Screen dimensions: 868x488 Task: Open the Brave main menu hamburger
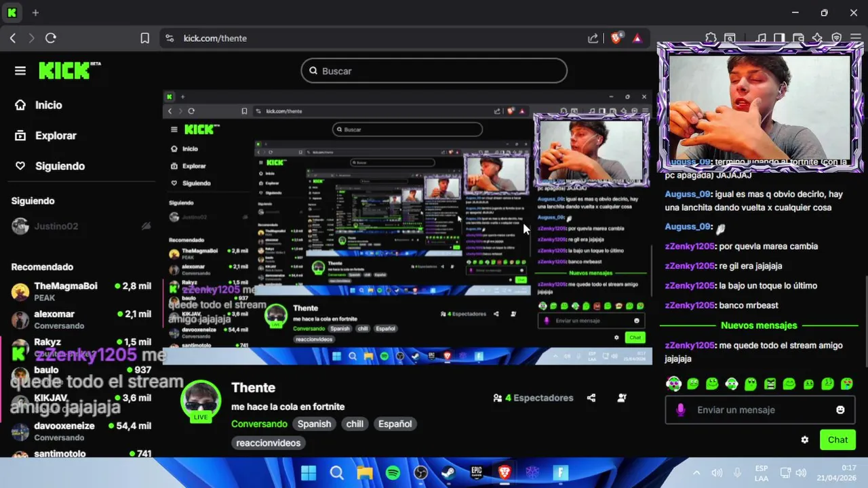click(x=856, y=39)
